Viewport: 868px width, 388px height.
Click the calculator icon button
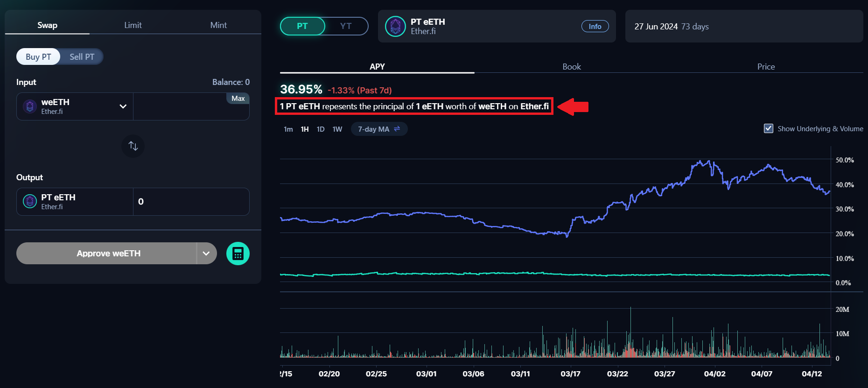[238, 254]
